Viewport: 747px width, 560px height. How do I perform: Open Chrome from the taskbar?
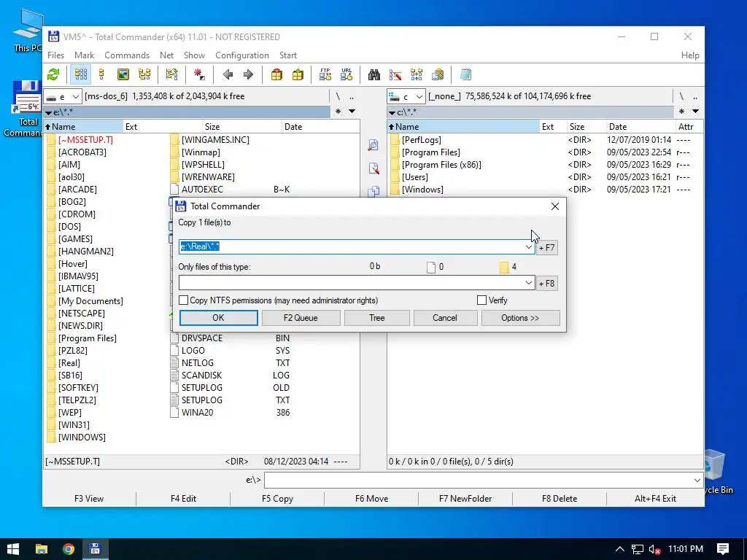(x=69, y=549)
